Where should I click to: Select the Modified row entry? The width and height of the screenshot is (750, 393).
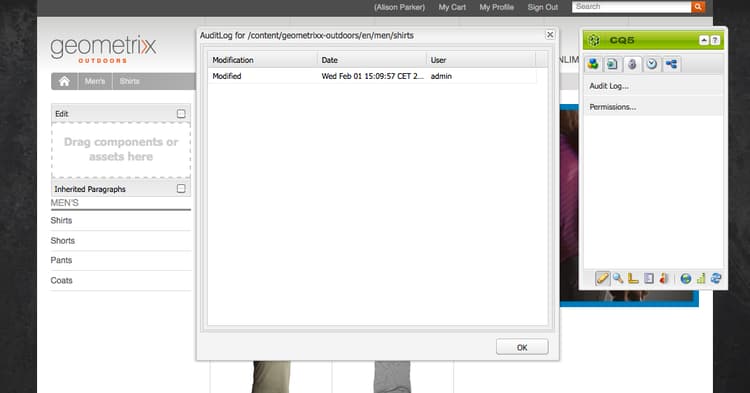point(227,76)
